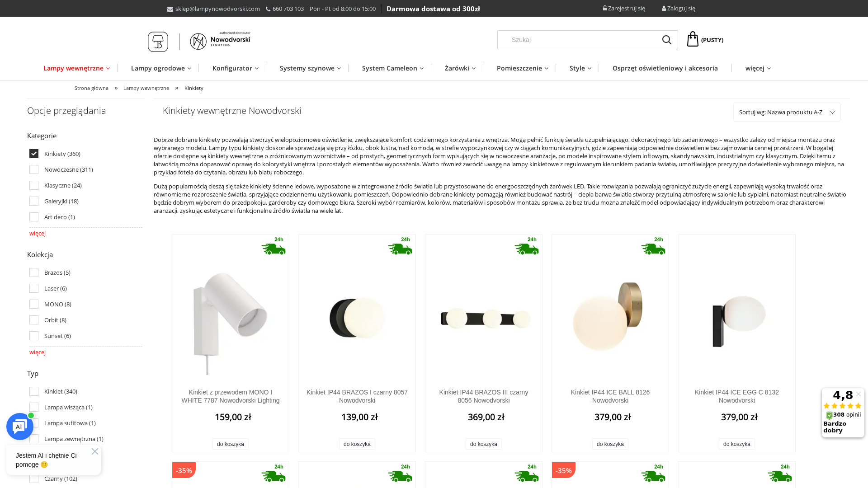Image resolution: width=868 pixels, height=488 pixels.
Task: Check the Czarny (102) colour filter
Action: pyautogui.click(x=34, y=479)
